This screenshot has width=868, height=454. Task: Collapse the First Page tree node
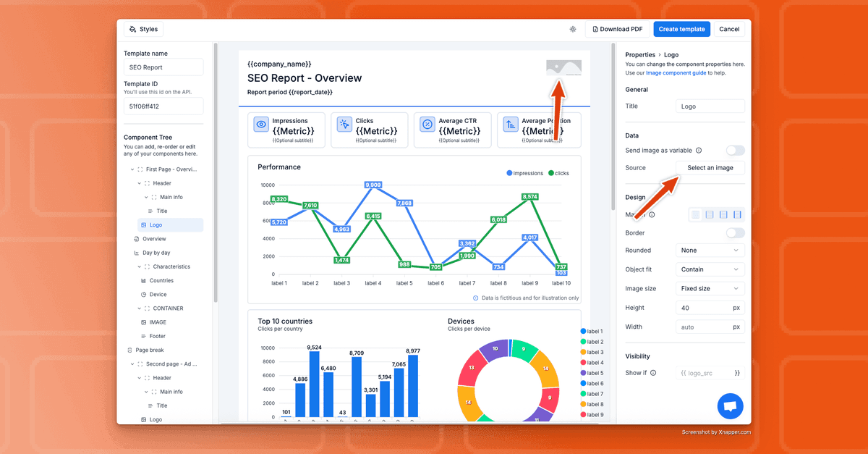coord(132,169)
